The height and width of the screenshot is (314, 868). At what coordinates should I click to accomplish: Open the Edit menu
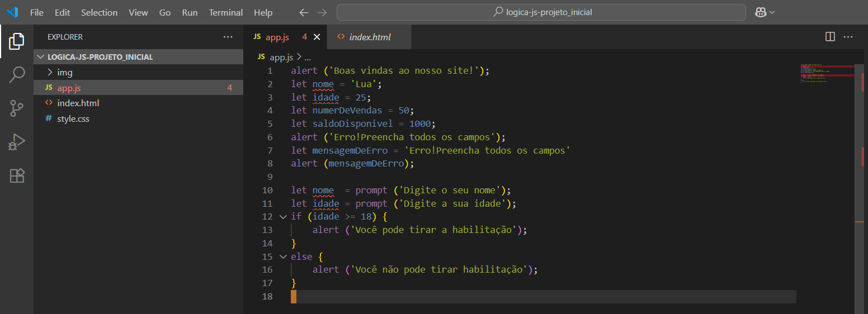(63, 12)
